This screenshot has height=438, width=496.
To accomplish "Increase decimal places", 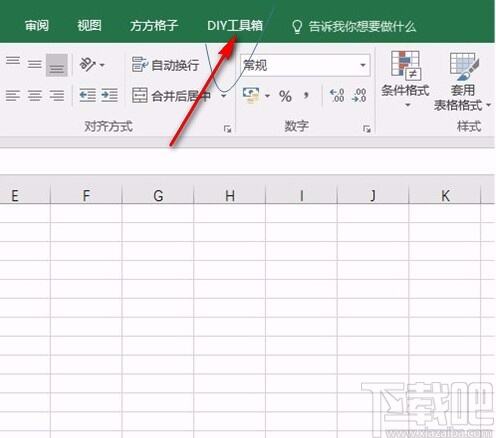I will point(337,95).
